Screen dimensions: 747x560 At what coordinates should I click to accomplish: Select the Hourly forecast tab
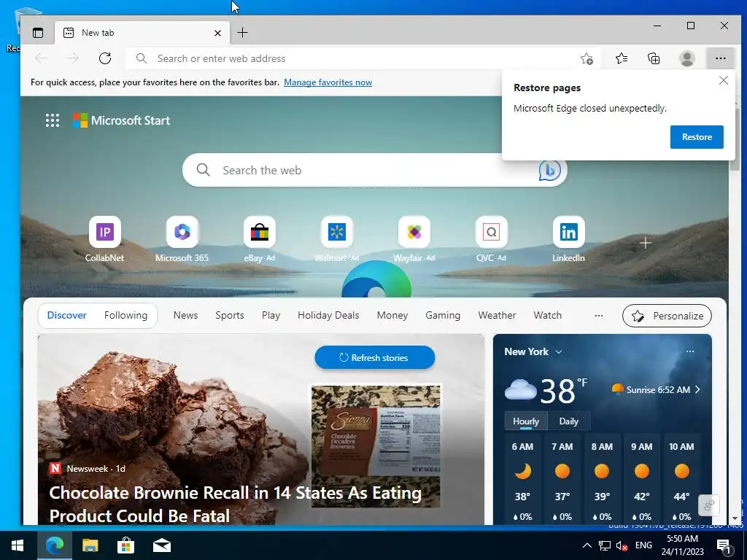(526, 421)
